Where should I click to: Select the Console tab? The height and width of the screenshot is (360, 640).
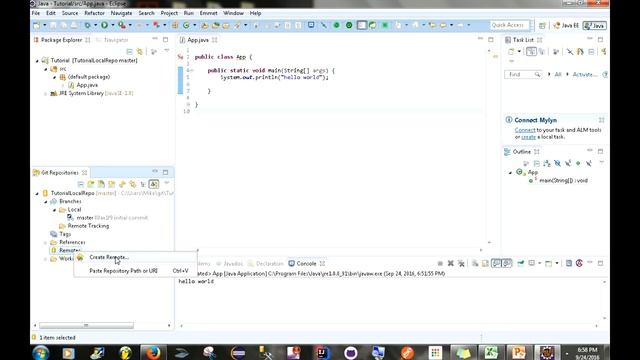coord(306,264)
